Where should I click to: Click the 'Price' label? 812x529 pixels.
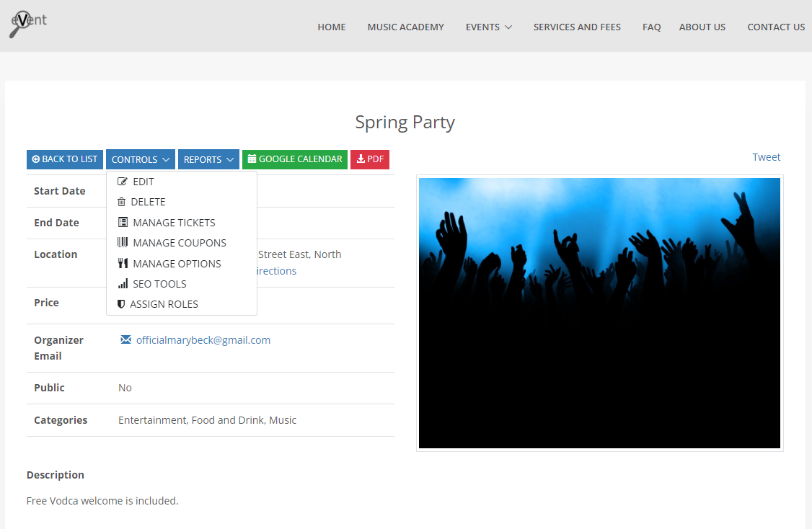(x=46, y=302)
